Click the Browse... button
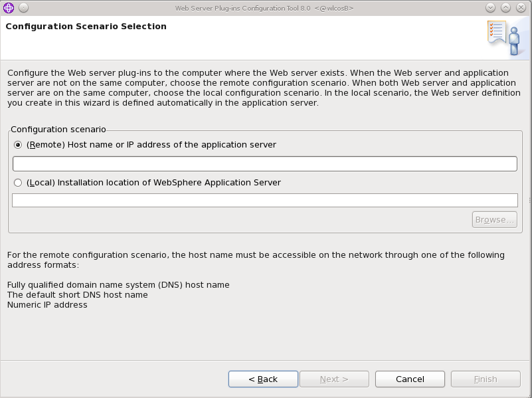This screenshot has width=532, height=398. 495,220
